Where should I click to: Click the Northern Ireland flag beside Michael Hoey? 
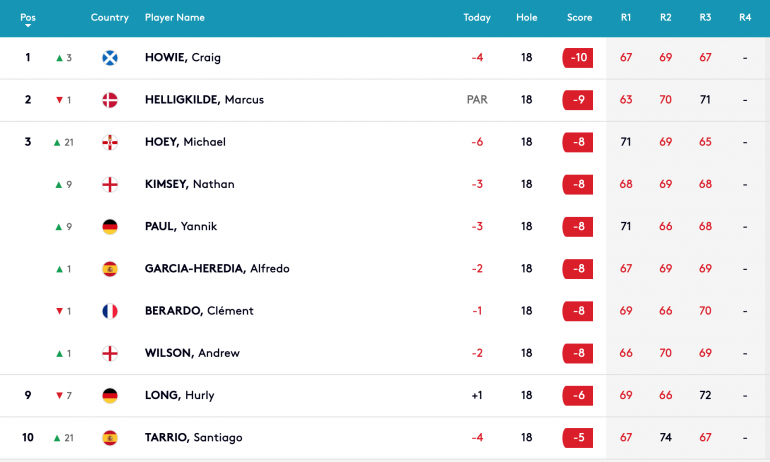(110, 142)
